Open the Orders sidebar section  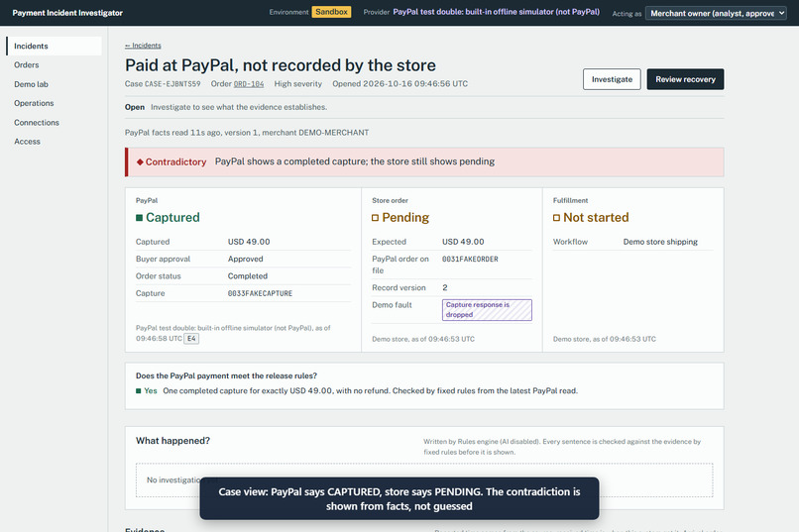27,64
